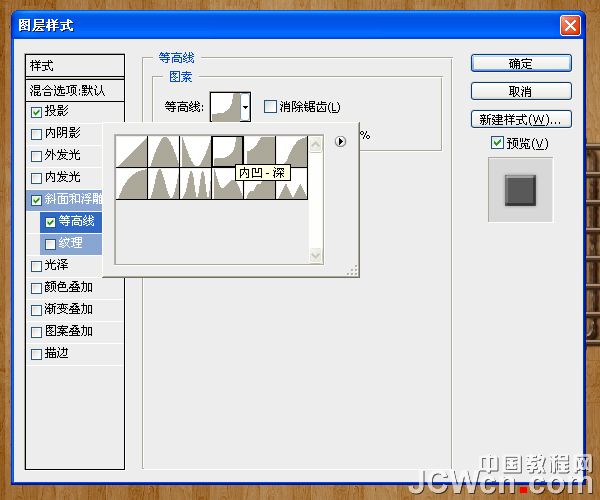Enable the 描边 stroke checkbox
The height and width of the screenshot is (500, 600).
(x=36, y=354)
